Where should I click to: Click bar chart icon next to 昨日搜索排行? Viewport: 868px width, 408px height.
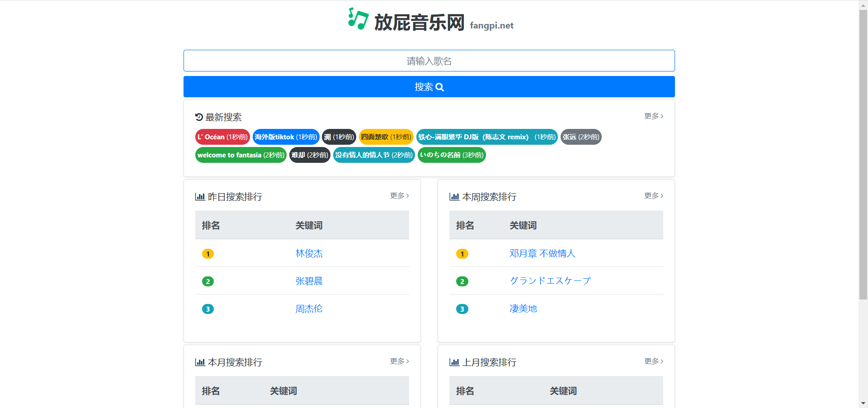click(200, 197)
